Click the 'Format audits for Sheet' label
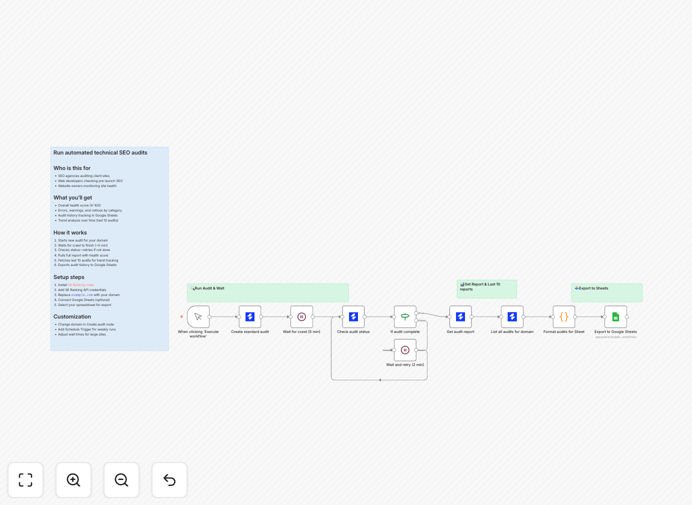 click(564, 332)
